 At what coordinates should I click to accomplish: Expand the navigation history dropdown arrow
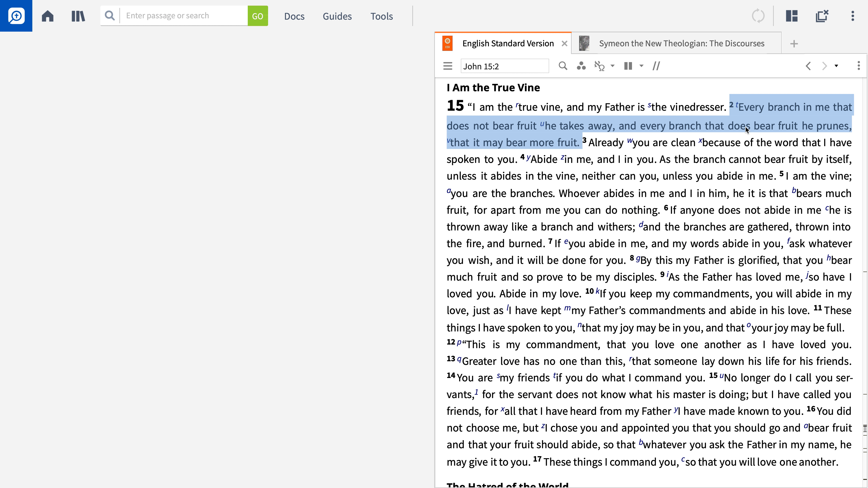tap(836, 66)
